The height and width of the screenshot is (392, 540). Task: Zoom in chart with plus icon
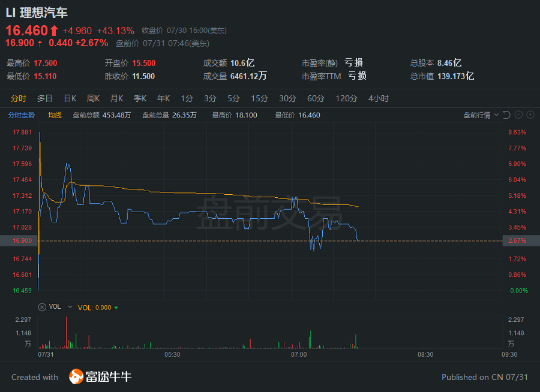[x=530, y=115]
